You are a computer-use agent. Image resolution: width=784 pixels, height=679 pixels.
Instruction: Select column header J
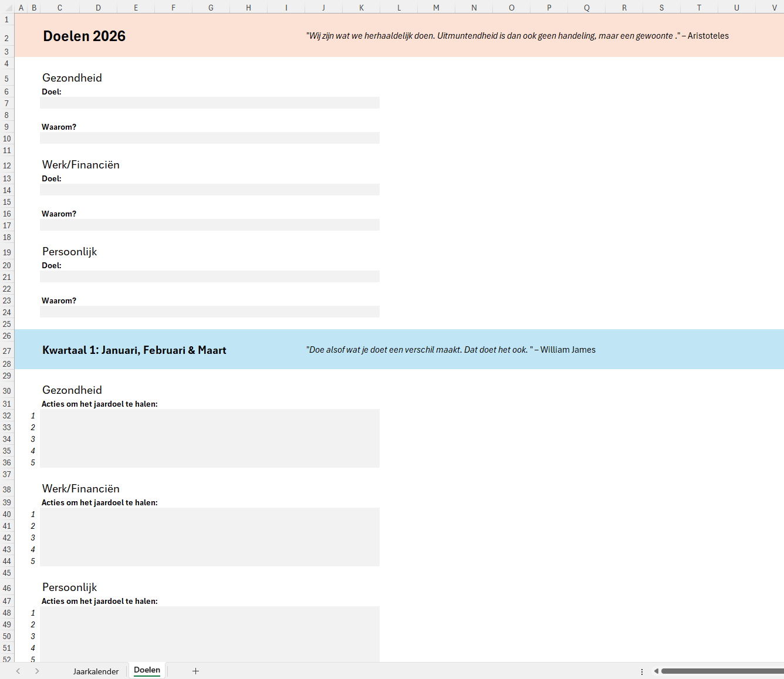(323, 8)
